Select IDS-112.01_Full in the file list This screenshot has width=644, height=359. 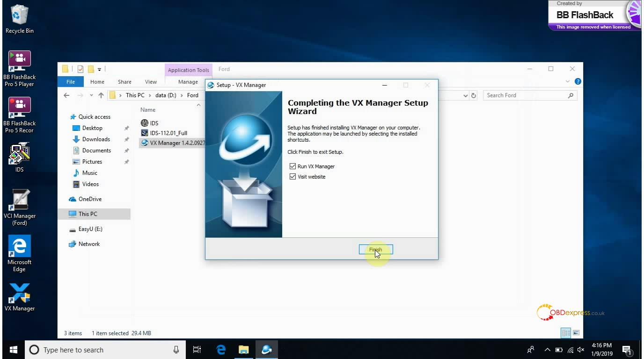pos(168,133)
